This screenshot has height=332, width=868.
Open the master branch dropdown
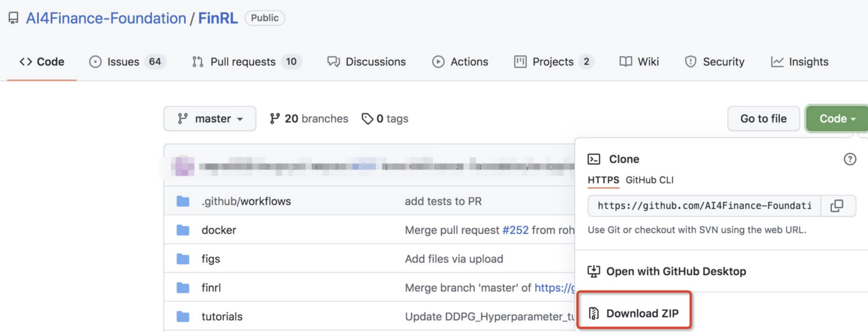point(210,118)
